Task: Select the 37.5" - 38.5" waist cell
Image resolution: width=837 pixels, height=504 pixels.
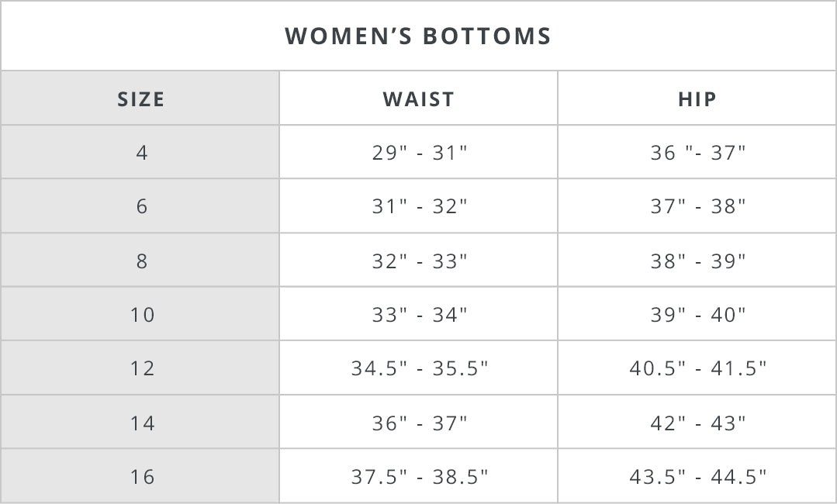Action: point(420,477)
